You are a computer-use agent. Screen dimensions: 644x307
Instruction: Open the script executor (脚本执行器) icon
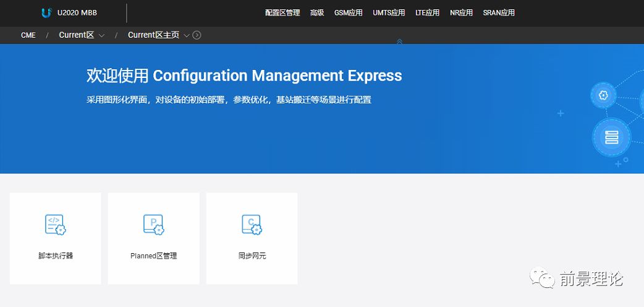click(x=56, y=225)
